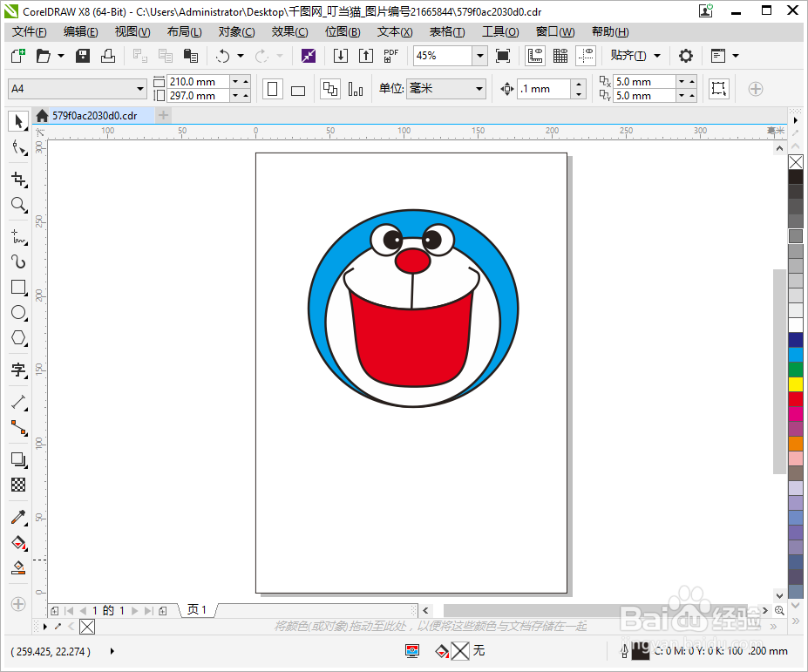808x672 pixels.
Task: Open the 文件 menu
Action: click(x=29, y=32)
